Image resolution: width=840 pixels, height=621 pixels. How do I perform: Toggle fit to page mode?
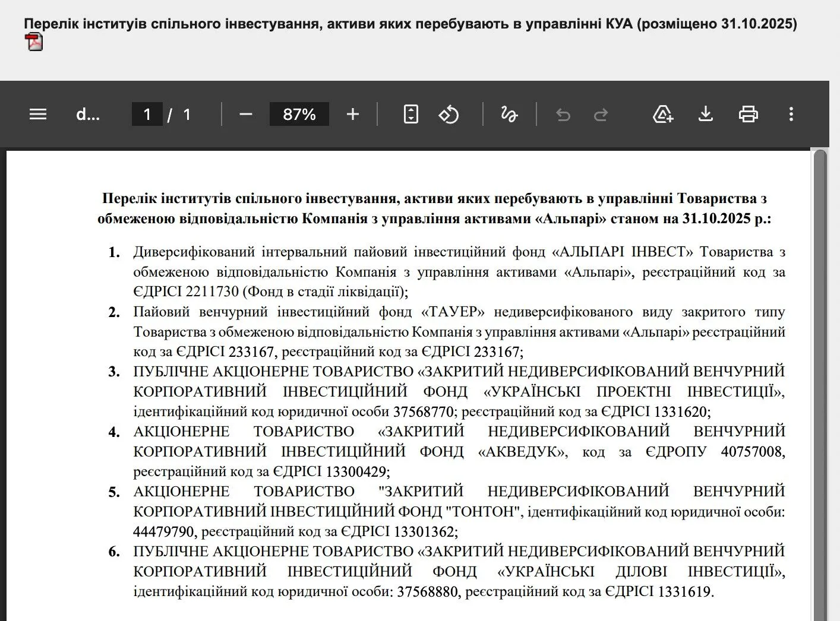point(411,114)
